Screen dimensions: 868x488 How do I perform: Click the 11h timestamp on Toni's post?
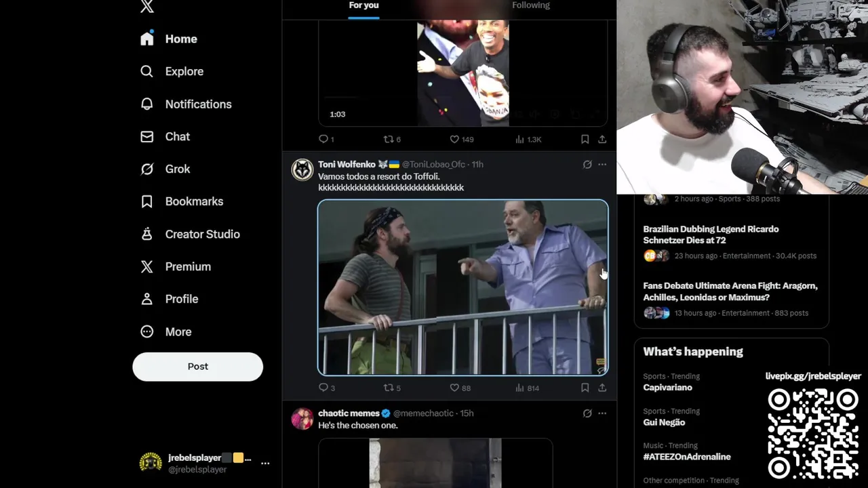pyautogui.click(x=477, y=164)
